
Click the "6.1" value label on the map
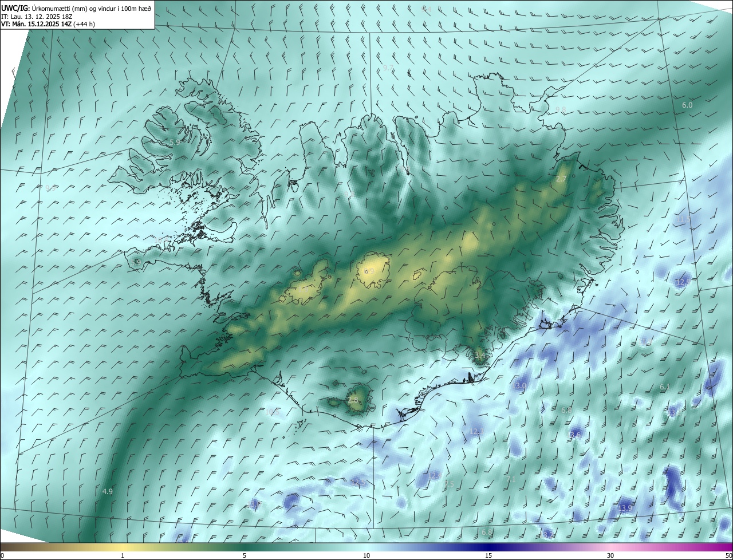click(664, 387)
